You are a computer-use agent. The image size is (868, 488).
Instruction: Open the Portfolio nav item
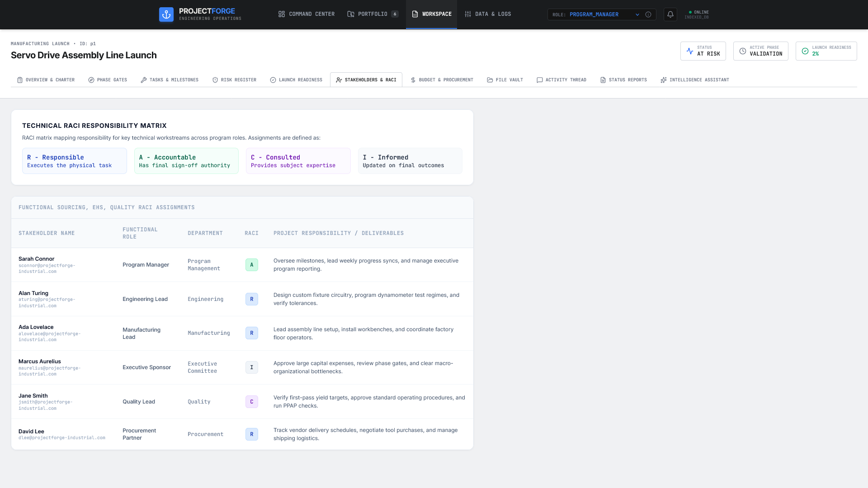(x=373, y=14)
